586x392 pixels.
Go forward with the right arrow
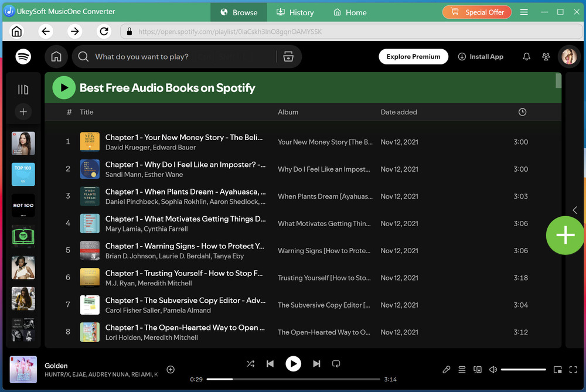pos(75,32)
